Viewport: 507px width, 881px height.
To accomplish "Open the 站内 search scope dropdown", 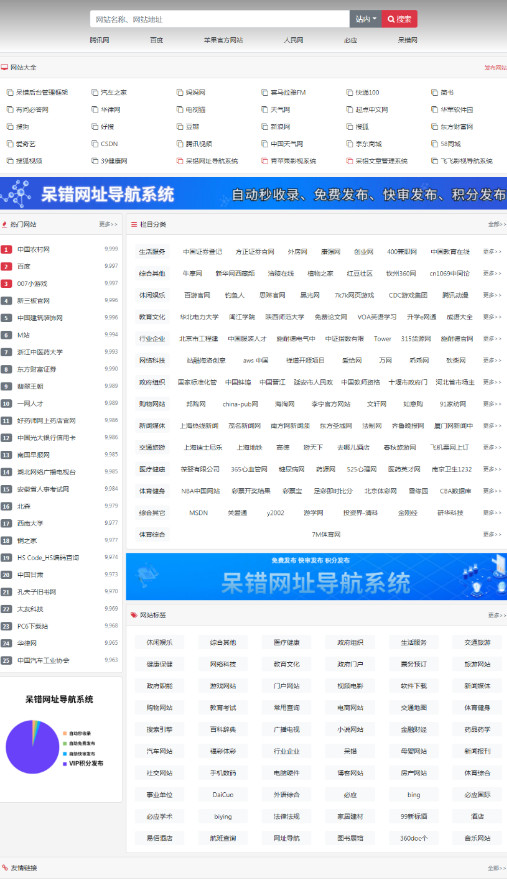I will tap(365, 19).
